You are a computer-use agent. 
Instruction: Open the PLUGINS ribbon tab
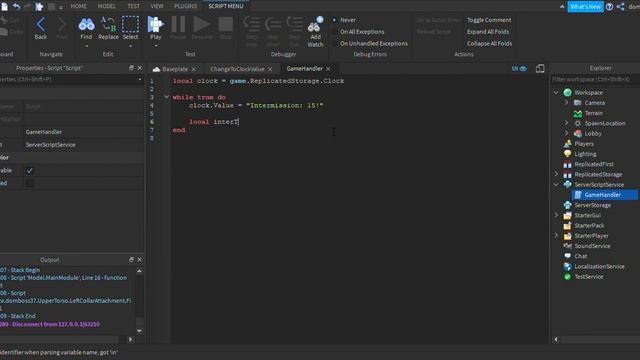tap(185, 6)
